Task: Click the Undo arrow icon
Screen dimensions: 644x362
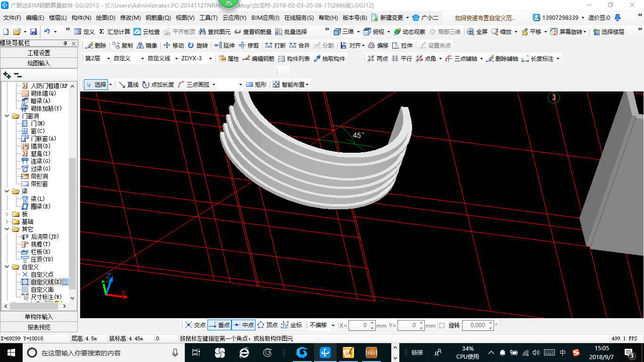Action: tap(47, 32)
